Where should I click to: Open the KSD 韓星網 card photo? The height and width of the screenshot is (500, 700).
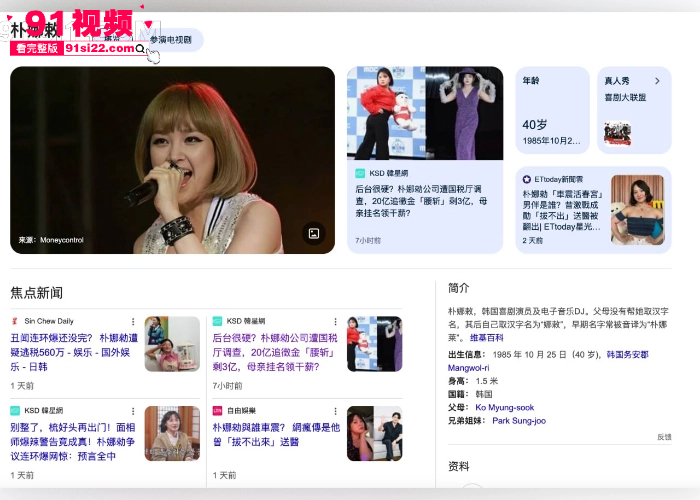(425, 113)
